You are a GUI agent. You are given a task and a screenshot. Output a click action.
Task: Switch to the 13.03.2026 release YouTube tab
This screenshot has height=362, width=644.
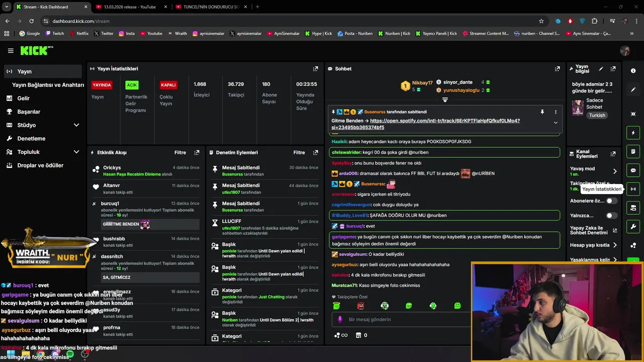[130, 7]
